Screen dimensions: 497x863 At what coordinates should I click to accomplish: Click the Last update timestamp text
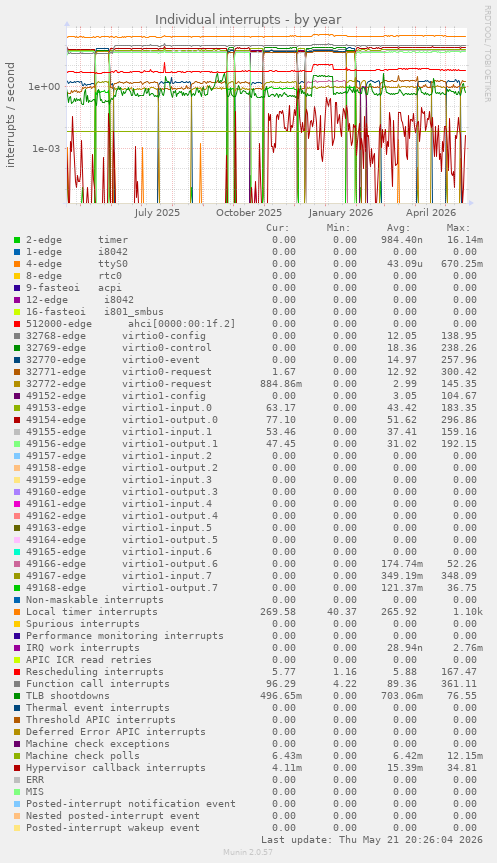[x=372, y=840]
